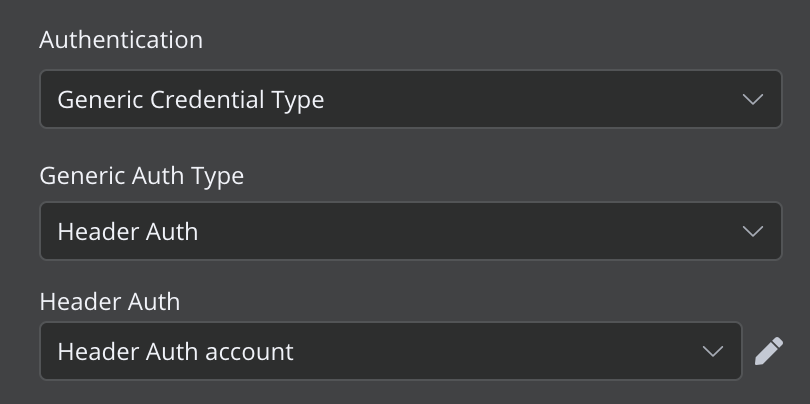Image resolution: width=810 pixels, height=404 pixels.
Task: Open the Header Auth credential selector
Action: (x=390, y=351)
